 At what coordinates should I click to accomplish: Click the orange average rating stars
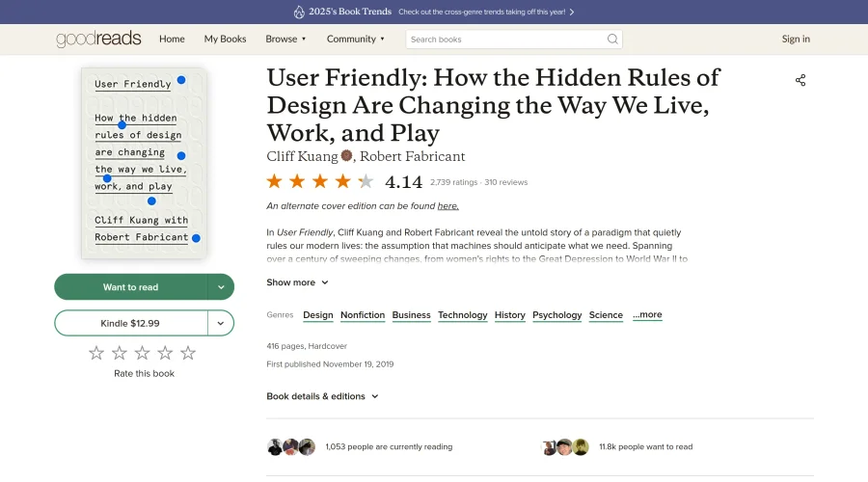click(x=320, y=181)
